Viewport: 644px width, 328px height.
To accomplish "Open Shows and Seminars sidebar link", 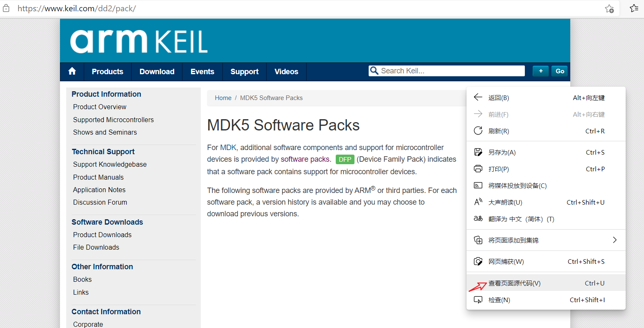I will coord(105,132).
